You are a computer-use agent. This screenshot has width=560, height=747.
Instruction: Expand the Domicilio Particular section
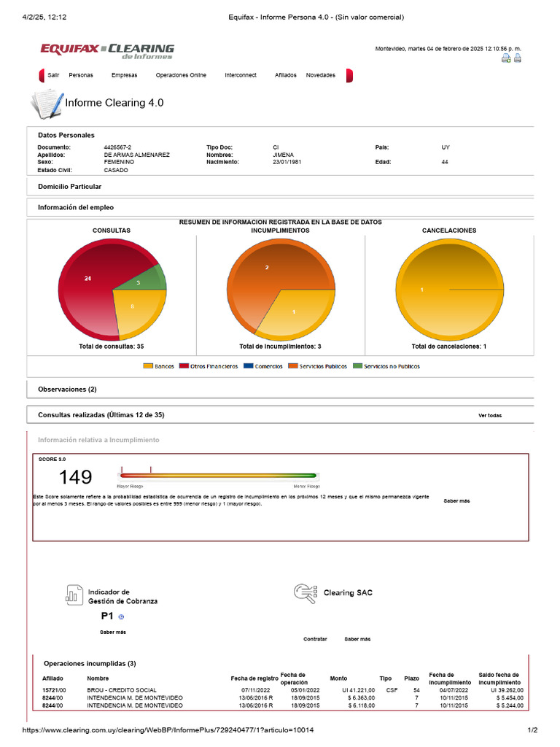(x=280, y=186)
